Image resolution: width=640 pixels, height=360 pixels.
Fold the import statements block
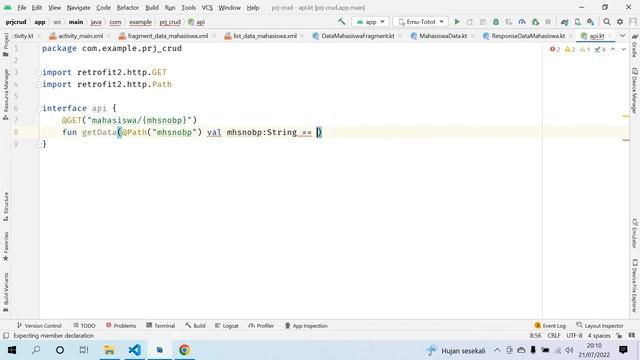(x=38, y=72)
